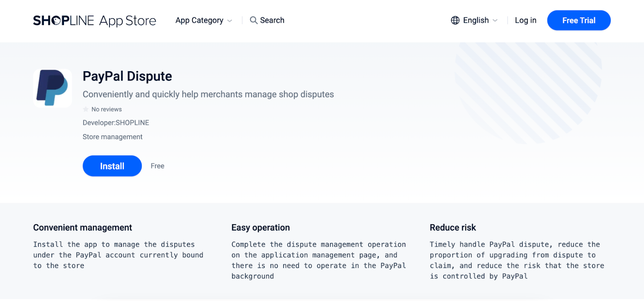644x301 pixels.
Task: Click the SHOPLINE App Store logo
Action: pyautogui.click(x=95, y=20)
